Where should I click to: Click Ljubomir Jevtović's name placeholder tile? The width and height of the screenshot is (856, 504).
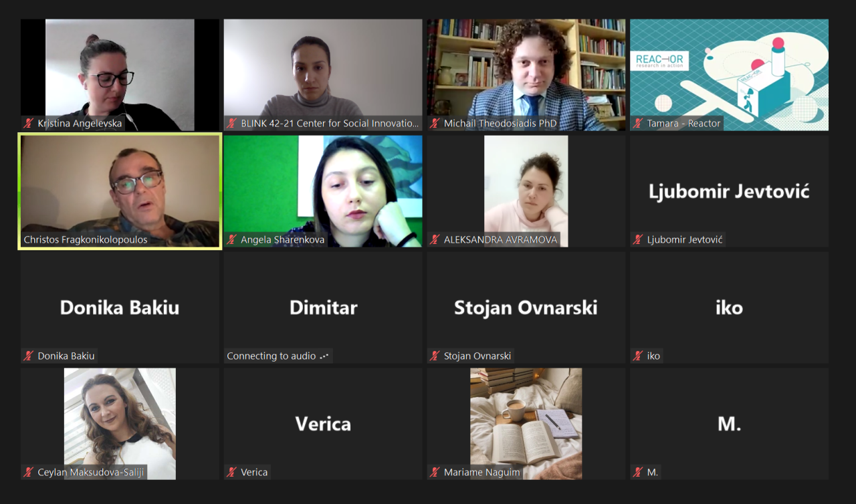pos(729,191)
